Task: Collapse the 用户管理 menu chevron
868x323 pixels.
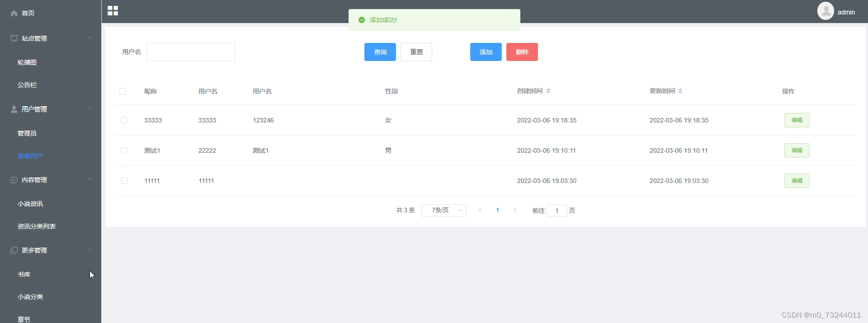Action: tap(90, 109)
